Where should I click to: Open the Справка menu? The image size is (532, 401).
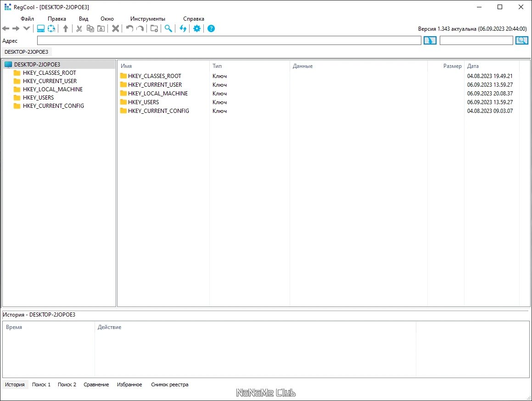tap(194, 19)
